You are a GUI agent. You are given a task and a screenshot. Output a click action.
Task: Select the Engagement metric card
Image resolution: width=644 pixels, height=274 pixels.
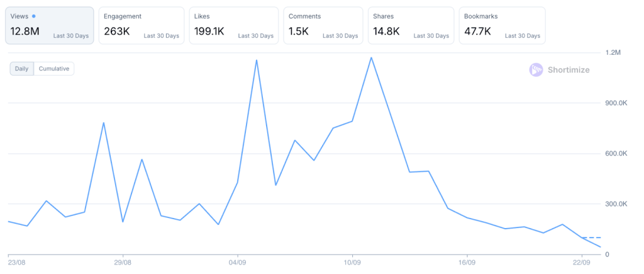(141, 26)
